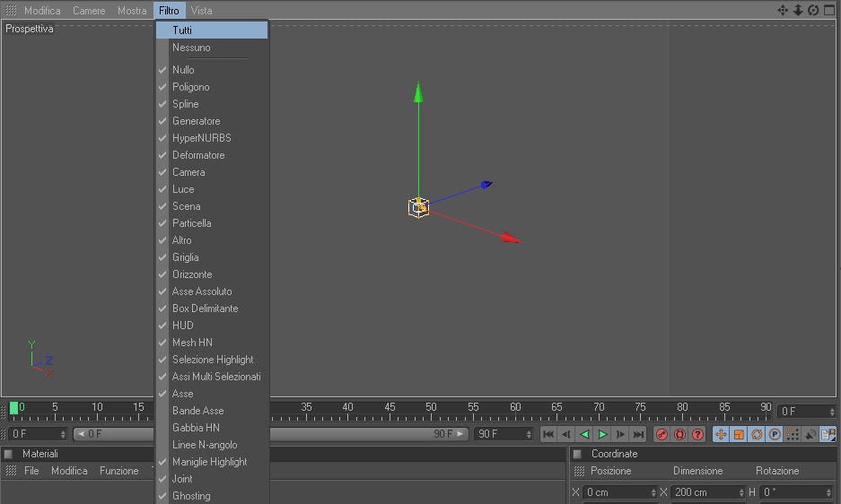Click the Coordinate panel square icon

578,454
